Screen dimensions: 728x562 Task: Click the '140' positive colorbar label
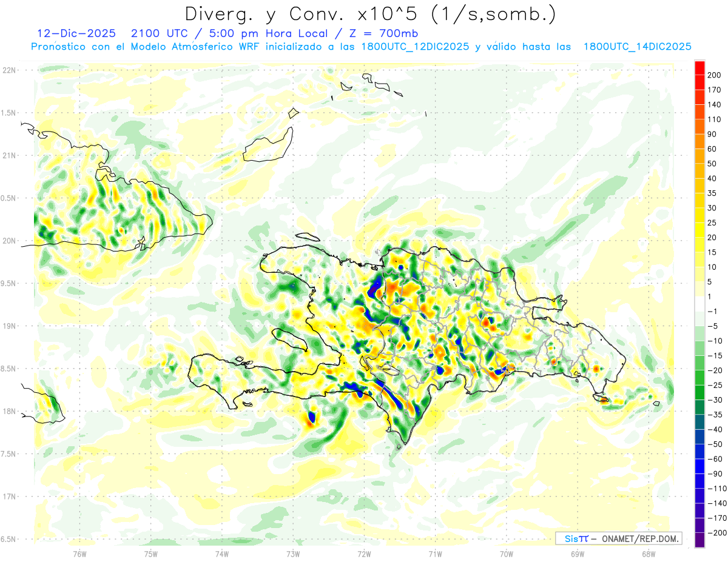click(715, 105)
